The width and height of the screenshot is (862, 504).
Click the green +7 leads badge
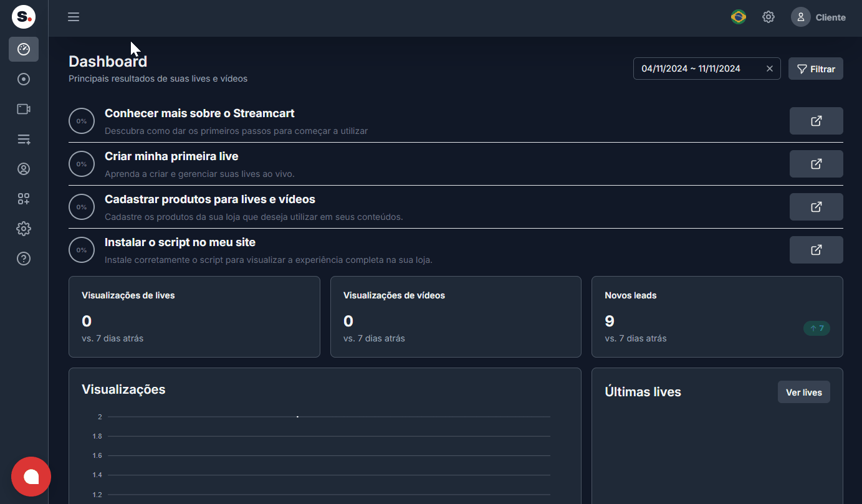pyautogui.click(x=817, y=328)
